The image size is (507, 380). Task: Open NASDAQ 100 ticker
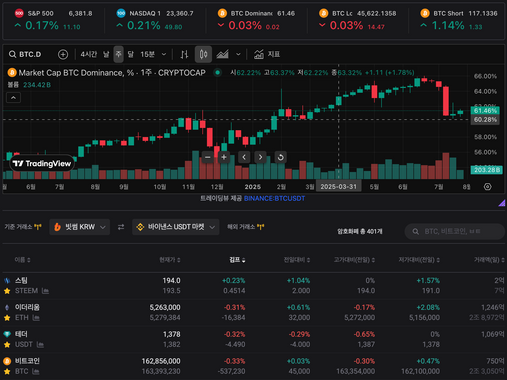[x=155, y=20]
